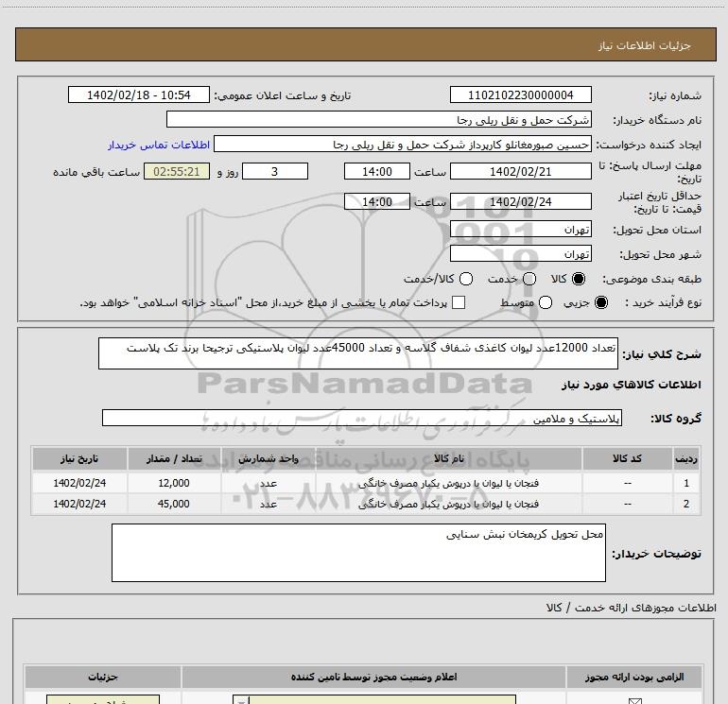Click the شهر محل تحویل field تهران
Image resolution: width=728 pixels, height=704 pixels.
[520, 254]
